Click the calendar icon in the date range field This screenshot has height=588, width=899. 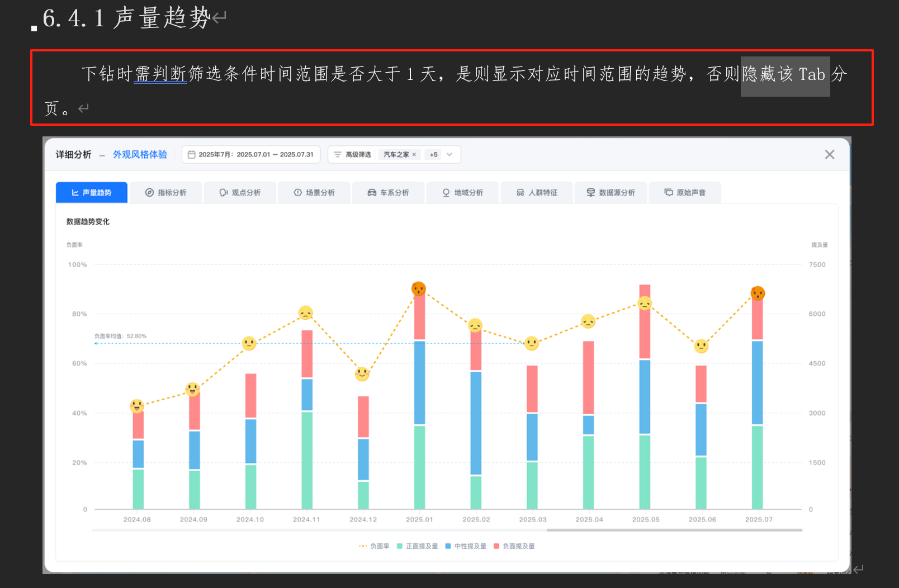191,155
